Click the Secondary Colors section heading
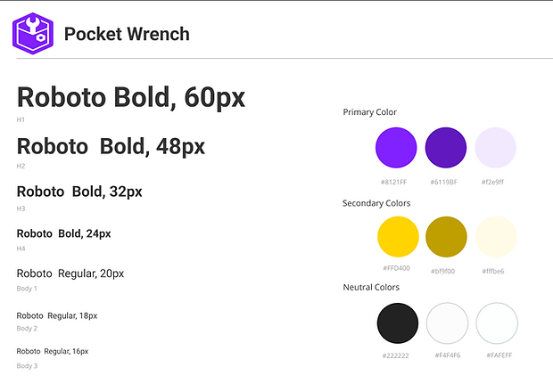 click(x=376, y=203)
